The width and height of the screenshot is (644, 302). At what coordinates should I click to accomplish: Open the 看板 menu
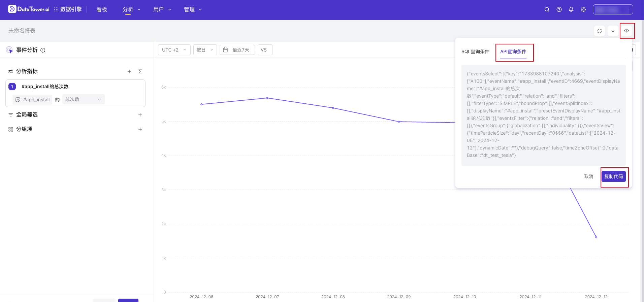point(102,9)
